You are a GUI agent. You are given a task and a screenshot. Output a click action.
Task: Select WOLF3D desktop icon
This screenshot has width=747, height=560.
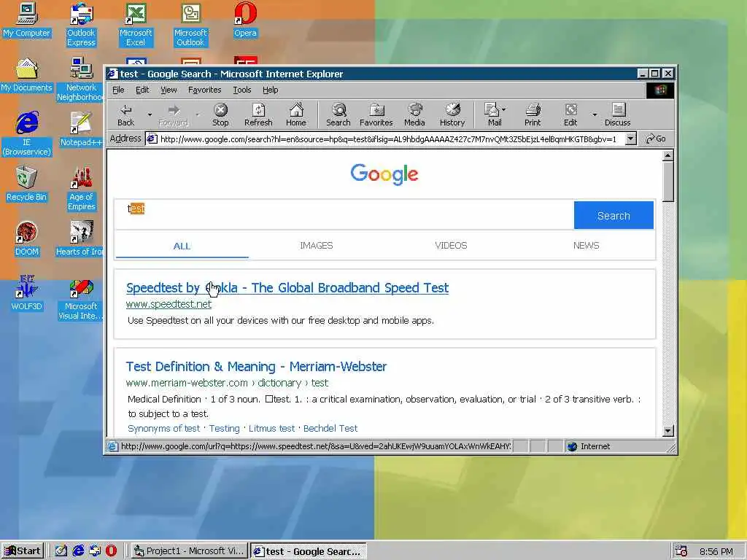26,294
